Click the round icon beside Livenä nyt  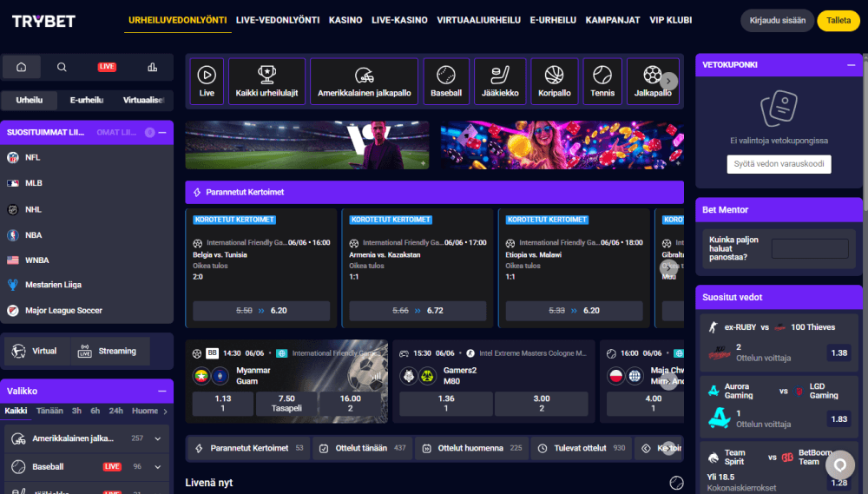coord(676,483)
